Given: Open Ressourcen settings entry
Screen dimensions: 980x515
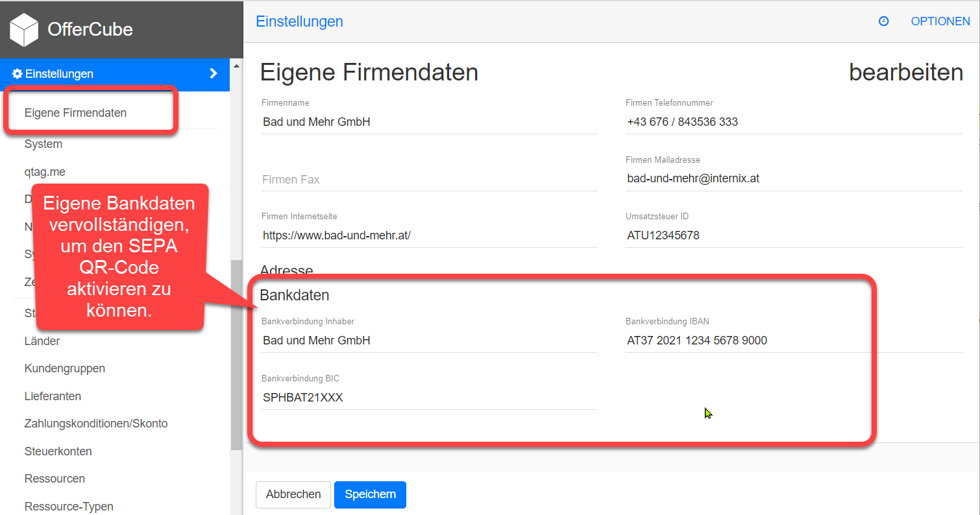Looking at the screenshot, I should [55, 479].
